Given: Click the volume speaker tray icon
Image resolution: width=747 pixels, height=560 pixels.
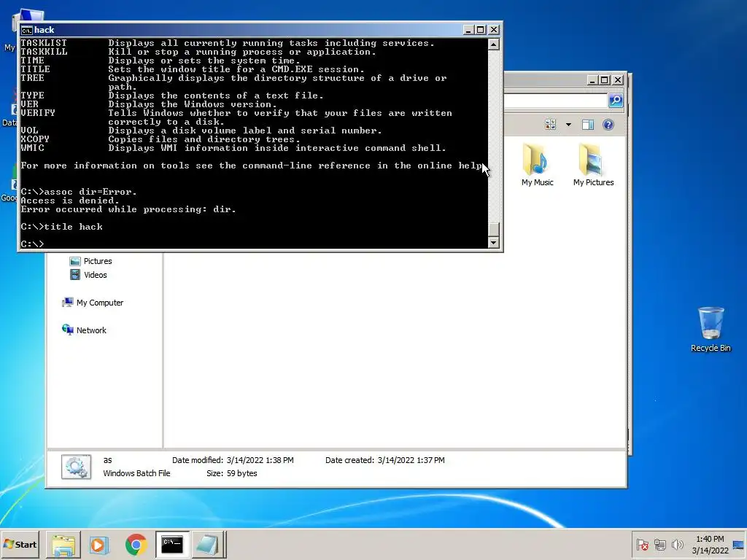Looking at the screenshot, I should point(677,544).
